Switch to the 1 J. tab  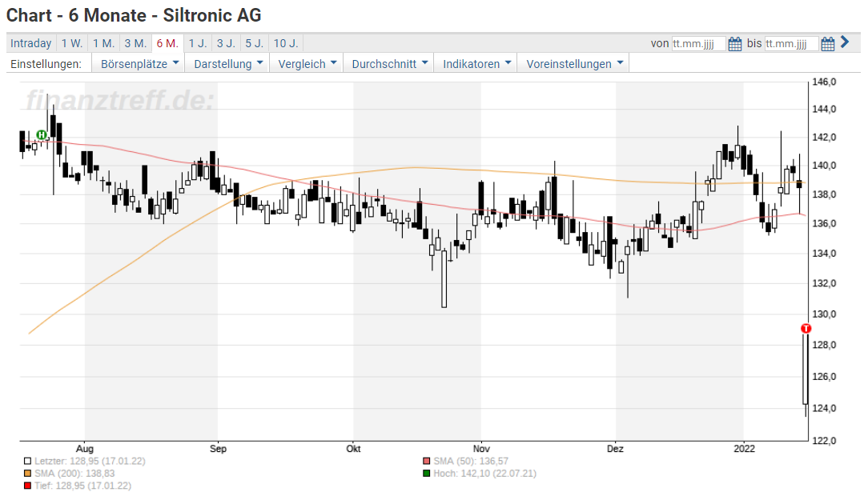198,43
